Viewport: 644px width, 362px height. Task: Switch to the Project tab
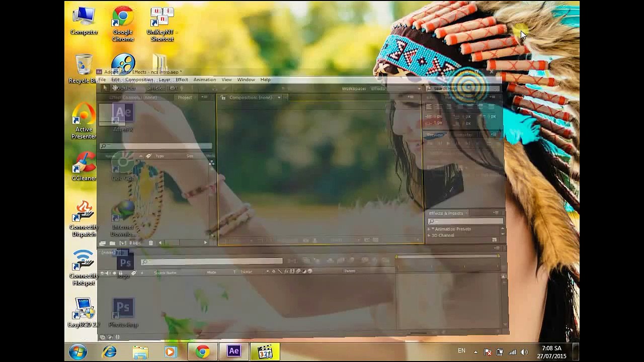pos(185,97)
